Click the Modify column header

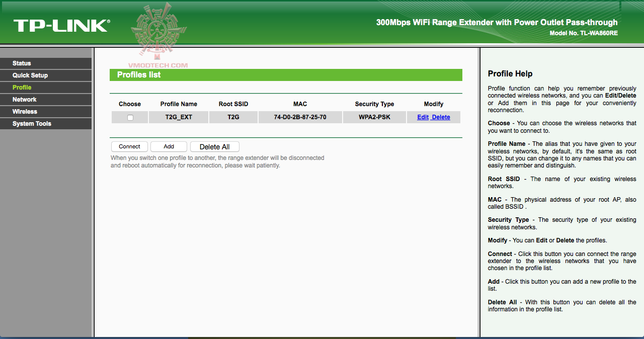pyautogui.click(x=434, y=104)
